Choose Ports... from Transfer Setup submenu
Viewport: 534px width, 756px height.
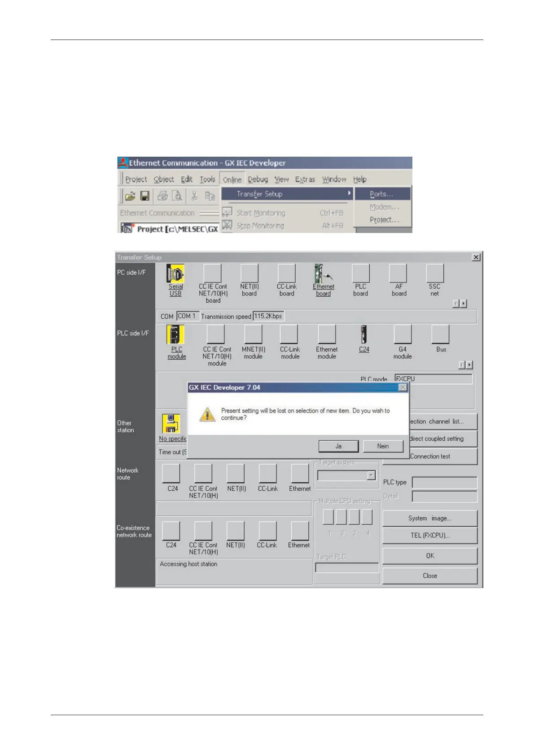tap(383, 194)
